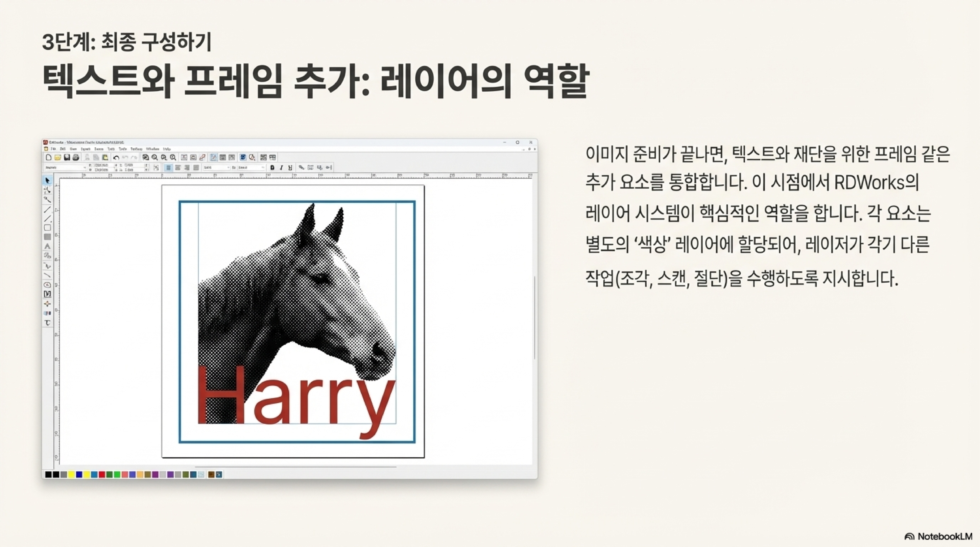Select the text 'A' tool in sidebar
The image size is (980, 547).
(48, 246)
